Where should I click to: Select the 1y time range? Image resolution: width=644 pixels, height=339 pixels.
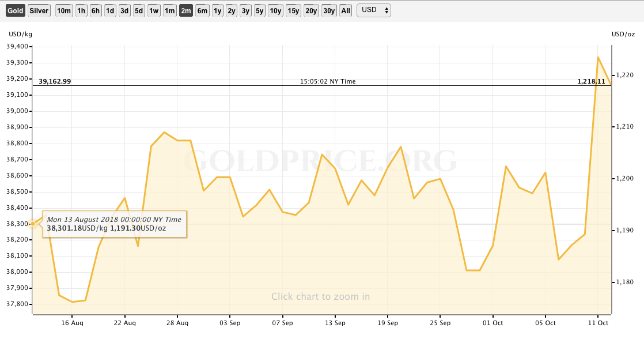pos(217,10)
